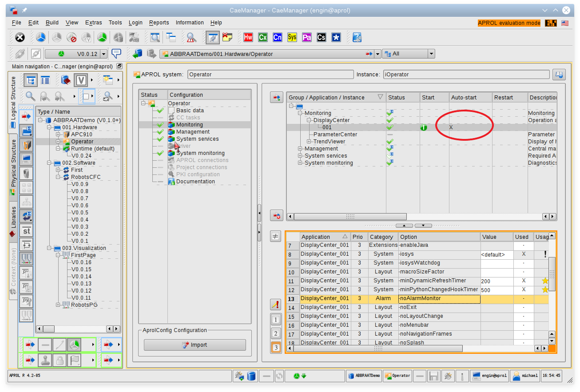The image size is (580, 392).
Task: Open the V0.0.12 version dropdown
Action: click(103, 54)
